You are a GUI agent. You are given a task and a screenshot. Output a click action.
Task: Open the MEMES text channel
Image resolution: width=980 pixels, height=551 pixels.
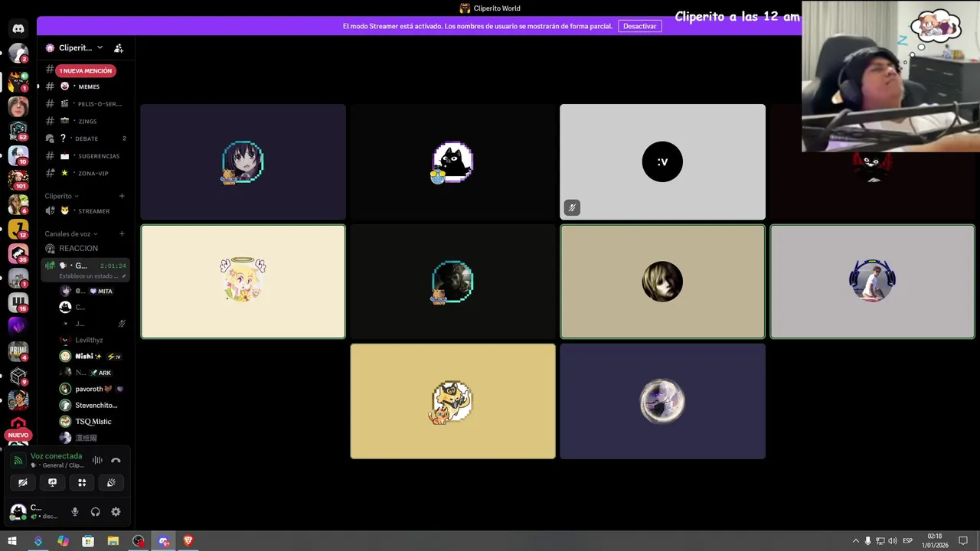86,86
